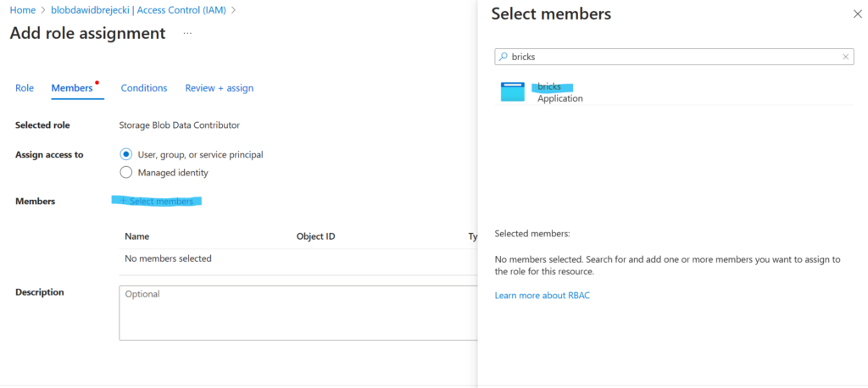Switch to the Role tab

point(25,88)
